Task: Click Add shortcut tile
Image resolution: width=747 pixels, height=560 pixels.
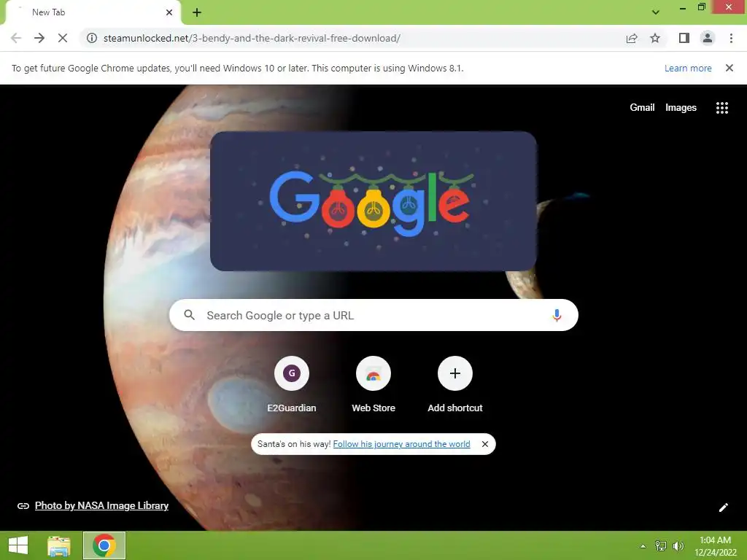Action: (455, 384)
